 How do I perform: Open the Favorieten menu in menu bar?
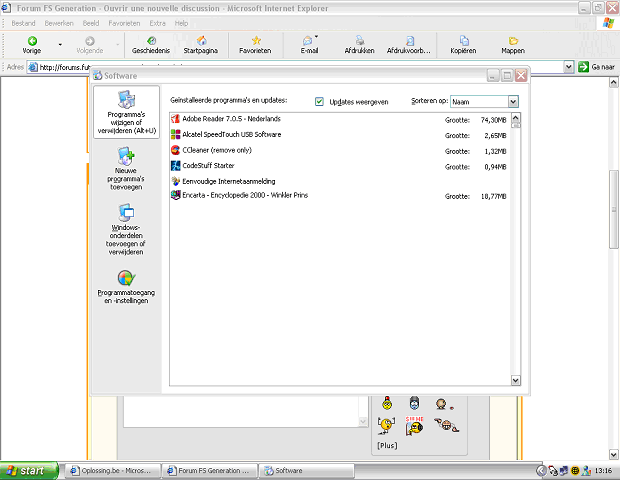tap(124, 23)
